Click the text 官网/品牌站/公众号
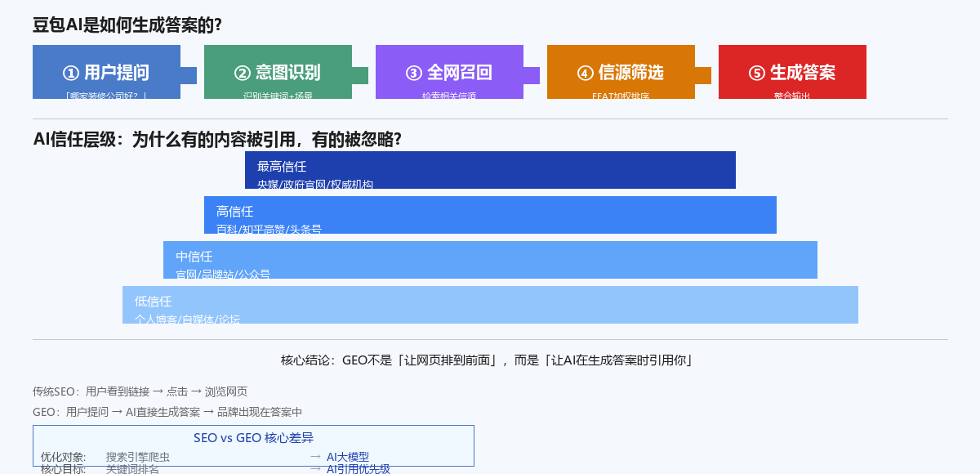The height and width of the screenshot is (474, 980). coord(223,274)
